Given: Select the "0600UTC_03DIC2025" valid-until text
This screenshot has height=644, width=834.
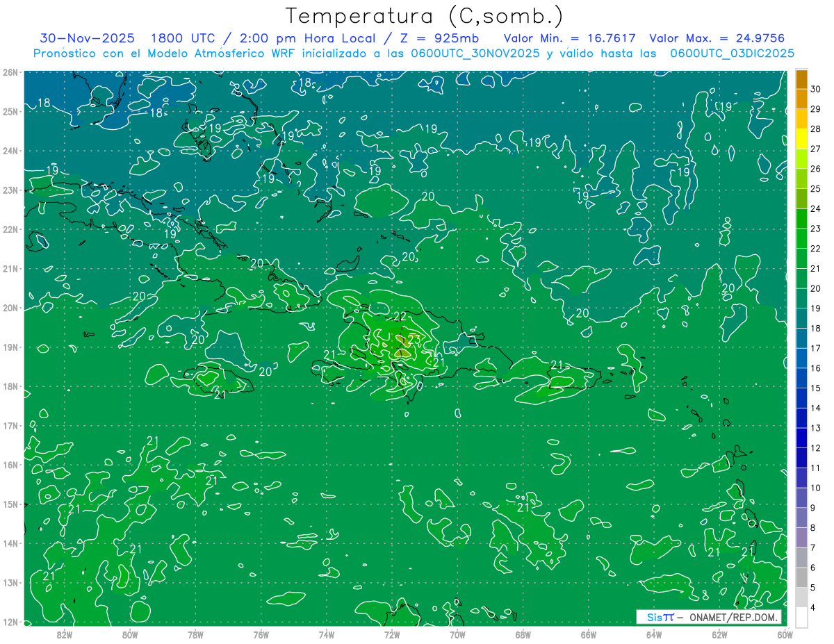Looking at the screenshot, I should click(x=733, y=53).
